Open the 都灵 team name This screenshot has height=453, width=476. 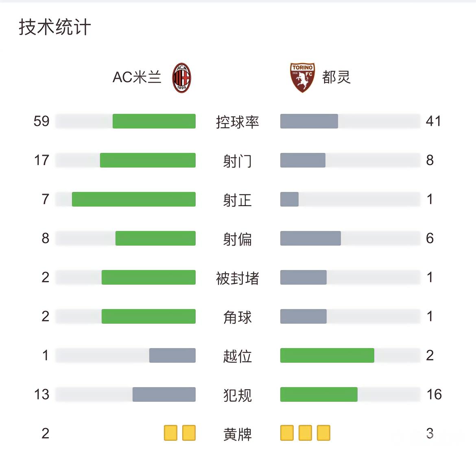pos(336,77)
